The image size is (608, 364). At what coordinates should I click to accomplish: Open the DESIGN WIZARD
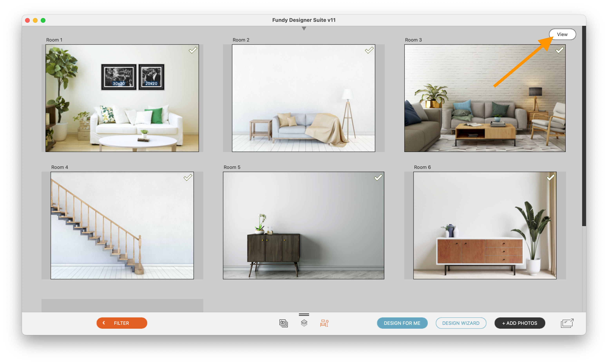tap(461, 323)
